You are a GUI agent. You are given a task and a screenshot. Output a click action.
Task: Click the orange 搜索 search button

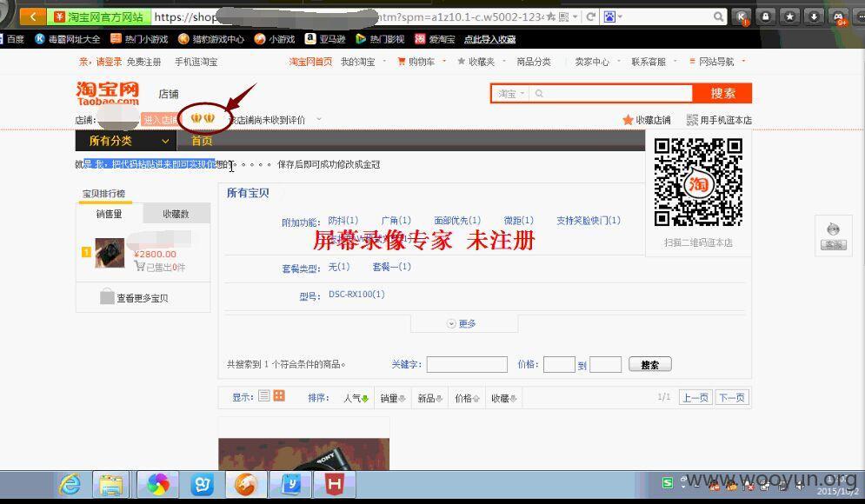tap(722, 94)
